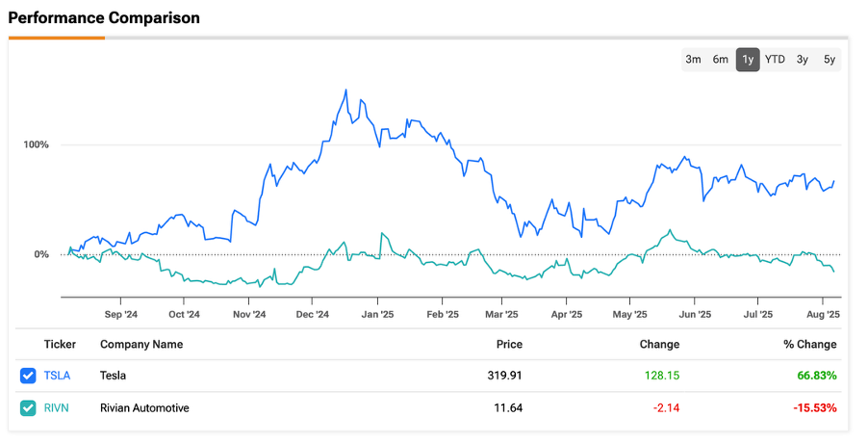Select the 1y time range tab
This screenshot has height=443, width=868.
pos(748,60)
